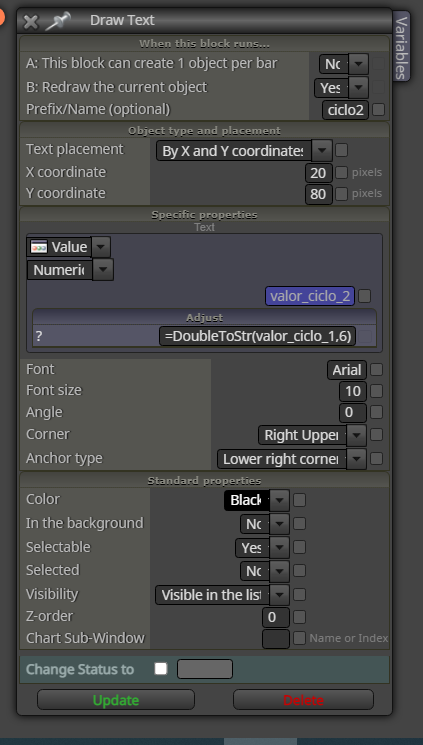
Task: Click the Change Status to value field
Action: click(205, 669)
